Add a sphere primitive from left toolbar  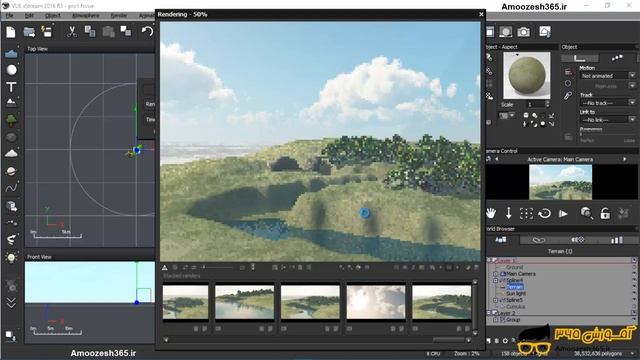(x=11, y=70)
